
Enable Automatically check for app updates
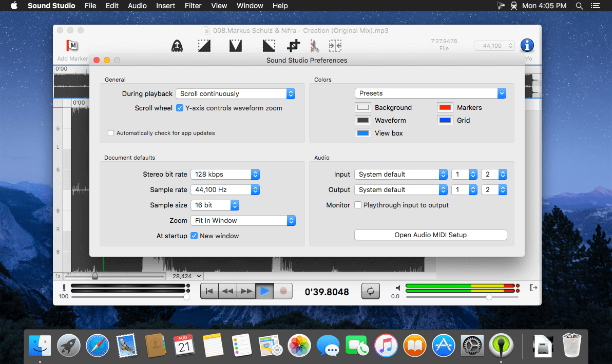(x=111, y=133)
